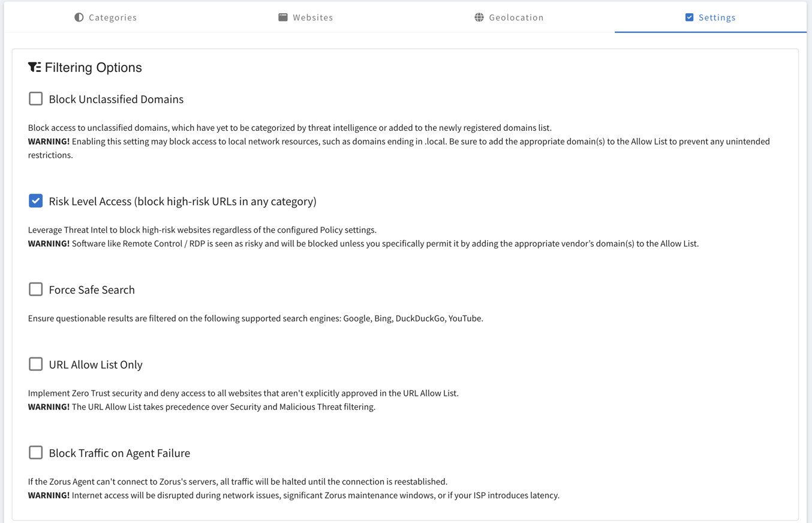Viewport: 812px width, 523px height.
Task: Open the Websites tab
Action: pyautogui.click(x=312, y=17)
